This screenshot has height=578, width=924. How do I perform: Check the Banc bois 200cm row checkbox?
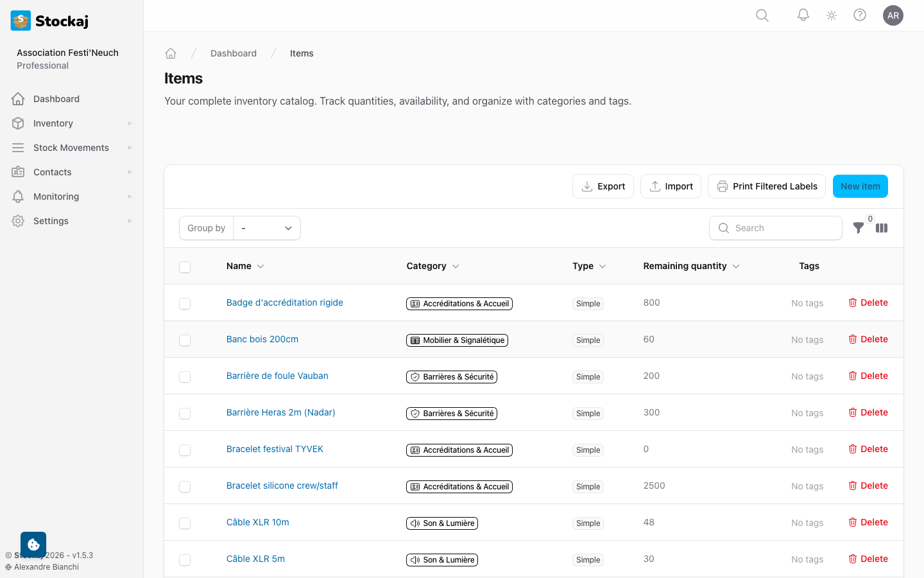point(185,340)
